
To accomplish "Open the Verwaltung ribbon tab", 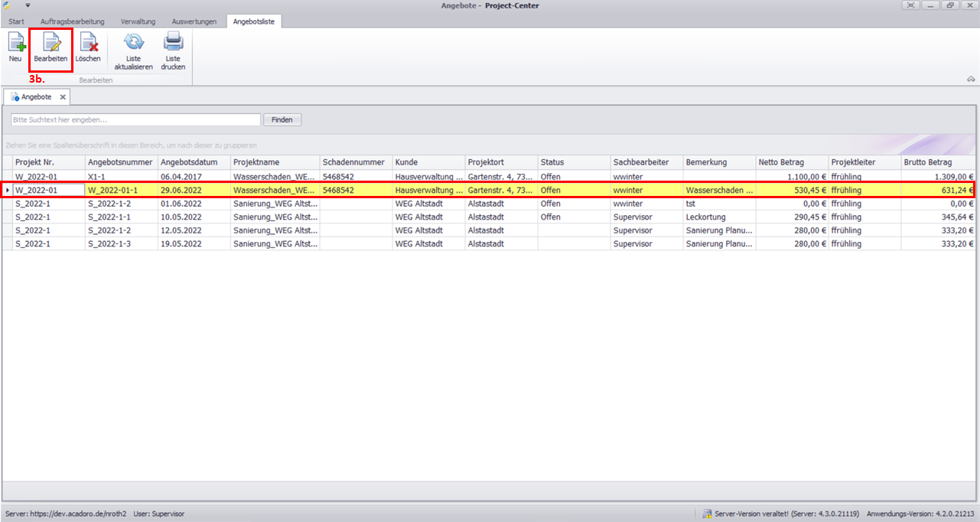I will [x=138, y=21].
